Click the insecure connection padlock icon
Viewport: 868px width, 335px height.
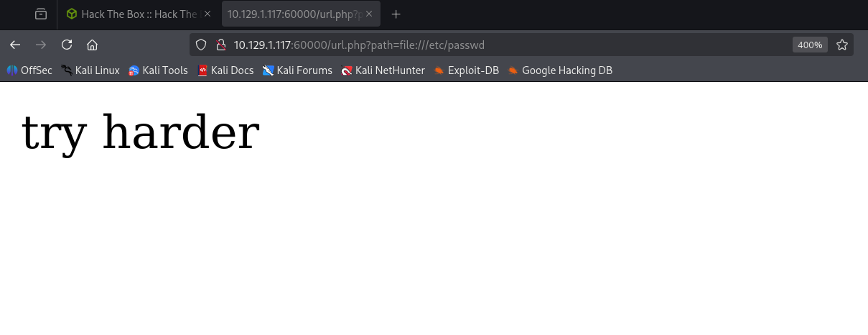tap(221, 45)
